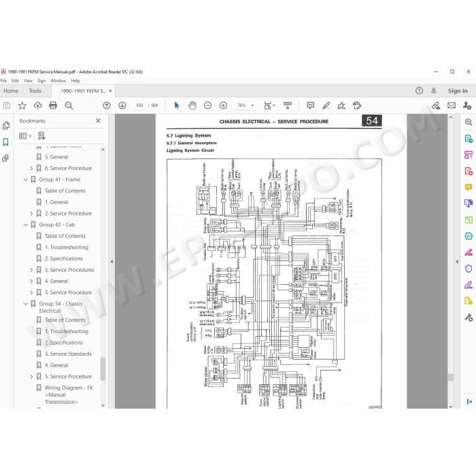Add file to starred favorites
476x476 pixels.
(22, 105)
